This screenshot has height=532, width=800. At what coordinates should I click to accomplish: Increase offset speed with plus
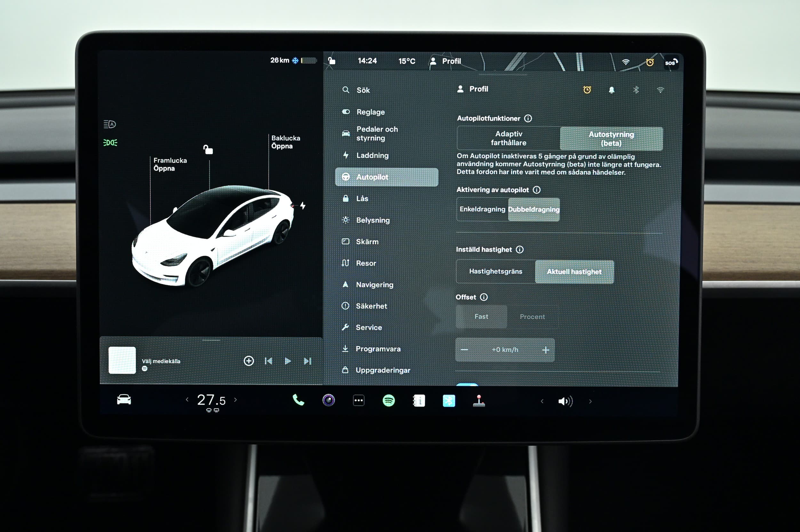click(x=545, y=350)
